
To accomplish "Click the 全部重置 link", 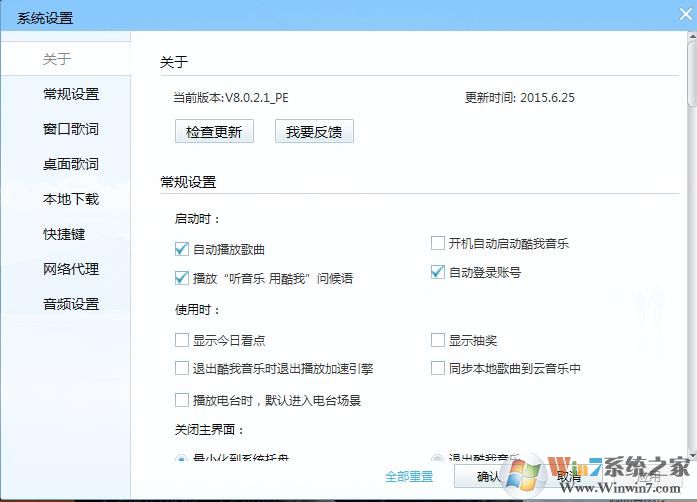I will pyautogui.click(x=408, y=476).
